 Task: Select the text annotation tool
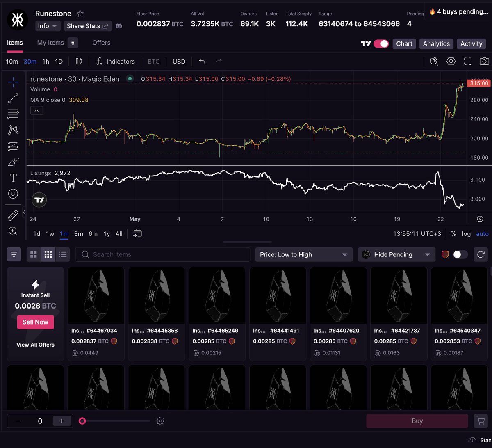click(13, 178)
